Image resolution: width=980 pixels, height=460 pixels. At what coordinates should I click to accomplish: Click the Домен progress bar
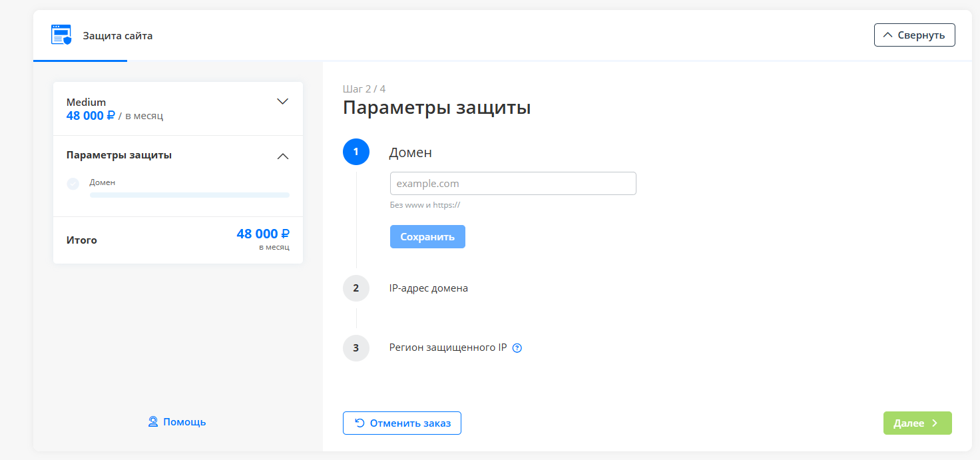(190, 195)
